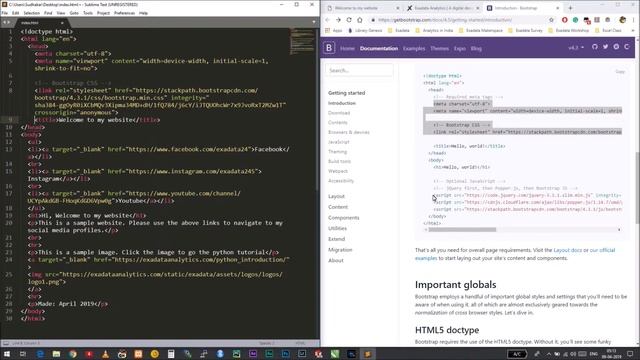The image size is (640, 360).
Task: Open Calculator from the taskbar
Action: point(171,354)
